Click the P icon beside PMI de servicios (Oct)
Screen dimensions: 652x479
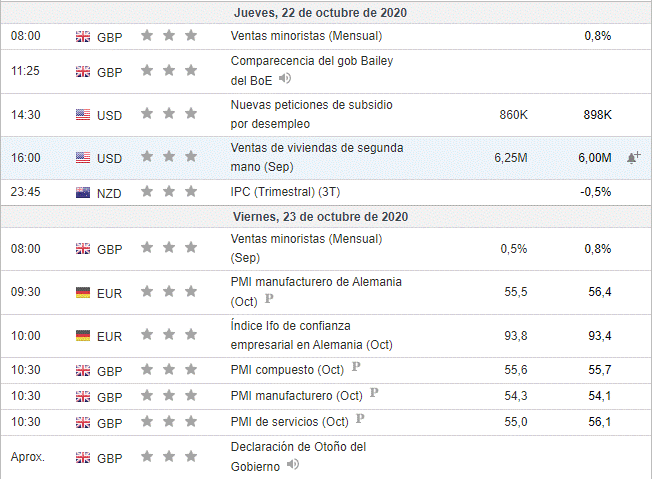click(359, 420)
